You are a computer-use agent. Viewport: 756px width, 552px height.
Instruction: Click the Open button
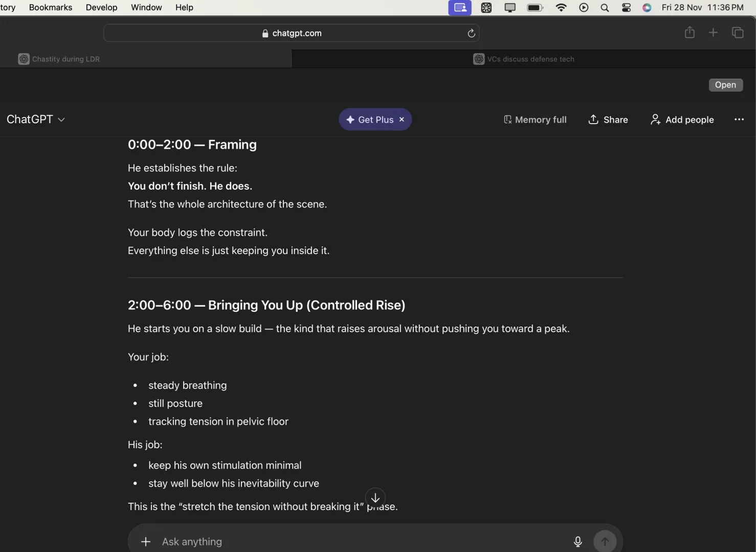725,85
